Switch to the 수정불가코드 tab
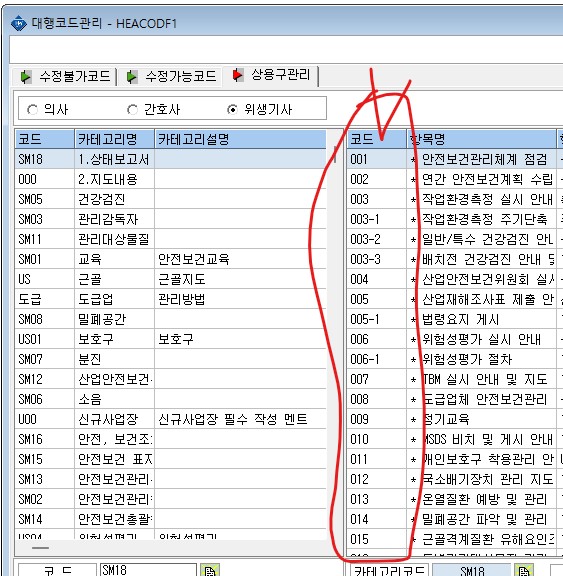 (x=65, y=77)
